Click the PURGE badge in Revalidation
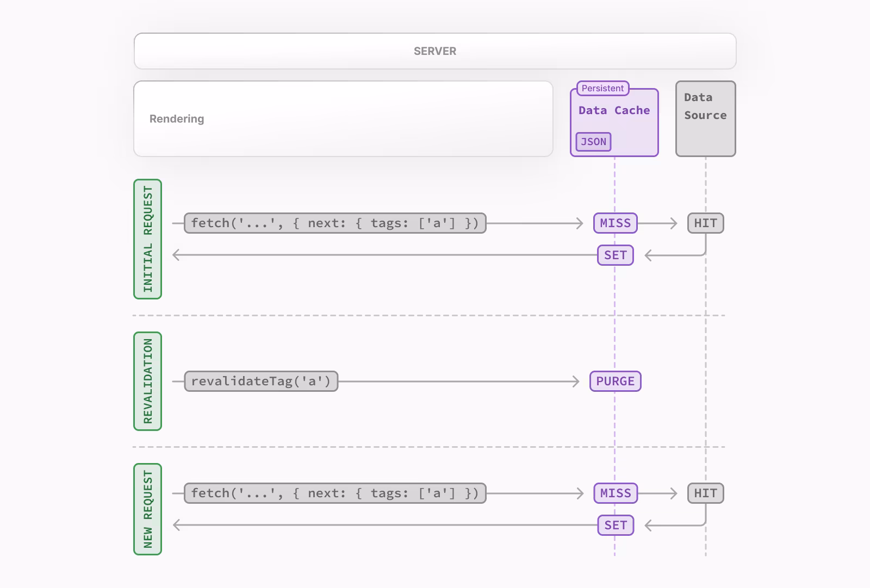The image size is (870, 588). 614,381
